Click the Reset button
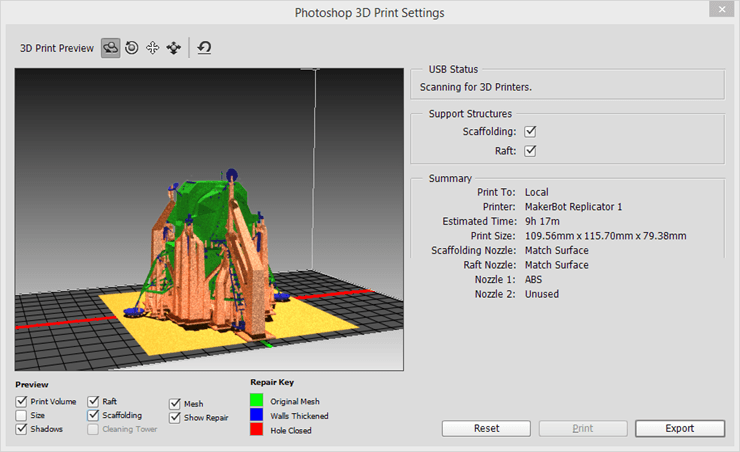The width and height of the screenshot is (740, 452). [x=486, y=428]
